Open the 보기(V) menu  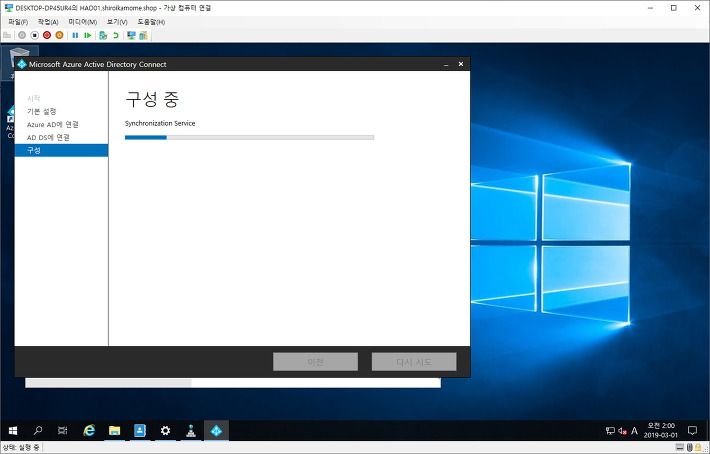pos(117,22)
